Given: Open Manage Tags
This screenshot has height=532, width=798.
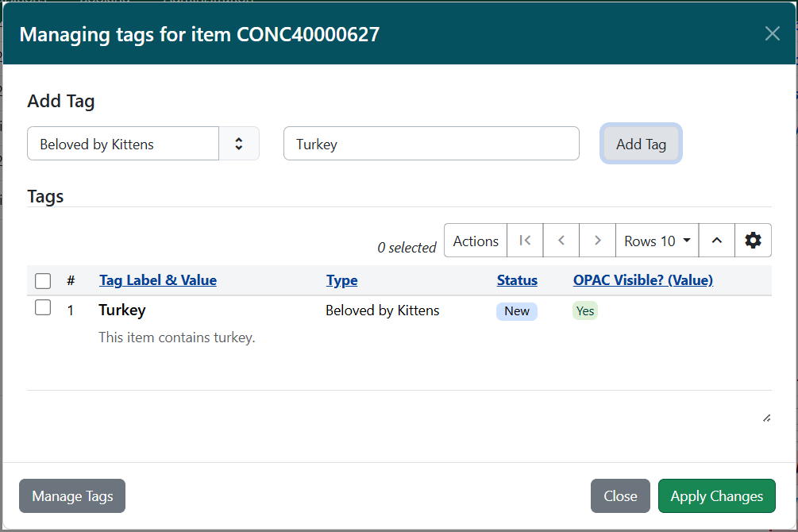Looking at the screenshot, I should 71,495.
